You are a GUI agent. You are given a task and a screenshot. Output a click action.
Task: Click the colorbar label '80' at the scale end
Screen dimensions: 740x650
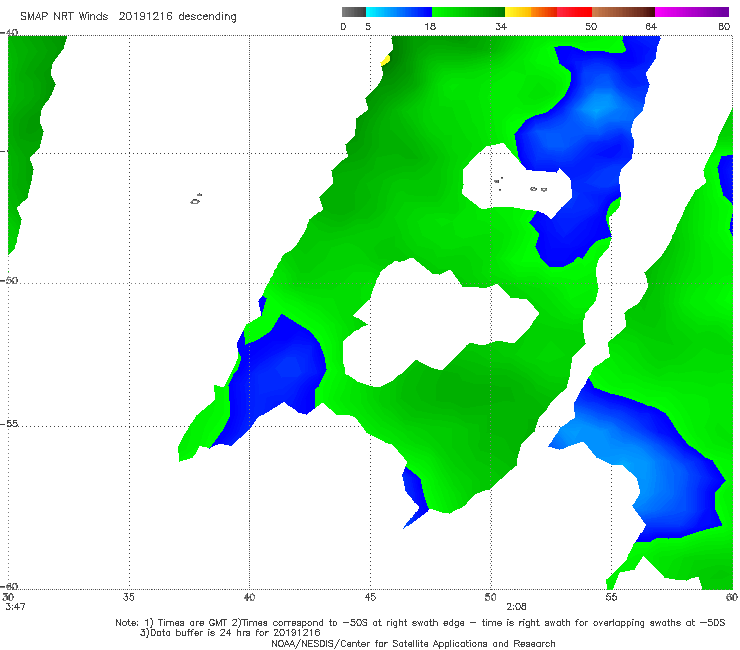[724, 27]
